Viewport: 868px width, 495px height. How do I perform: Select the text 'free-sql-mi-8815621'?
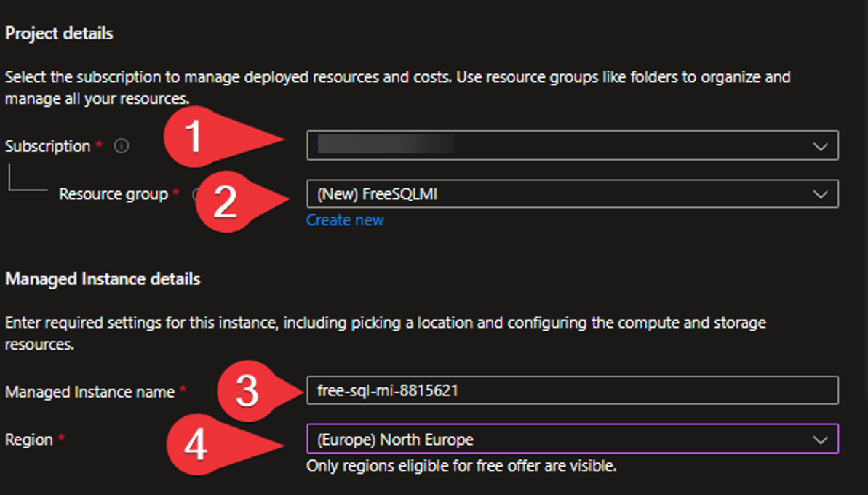click(x=370, y=391)
